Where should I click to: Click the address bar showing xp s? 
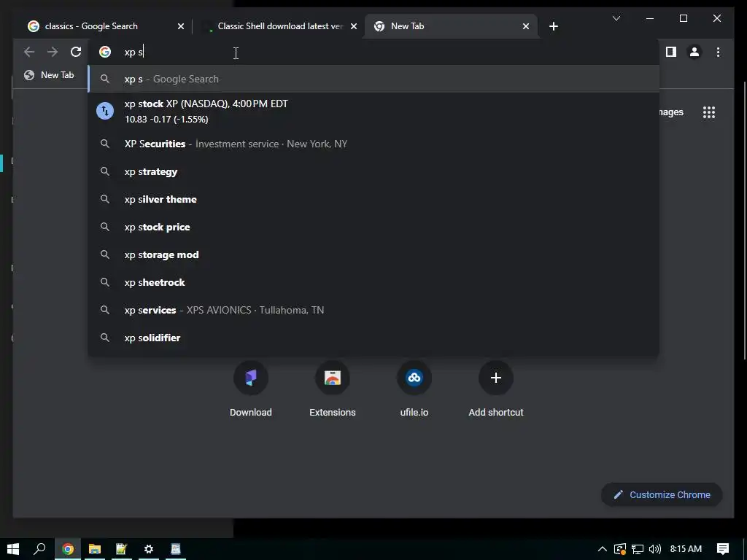pyautogui.click(x=374, y=52)
